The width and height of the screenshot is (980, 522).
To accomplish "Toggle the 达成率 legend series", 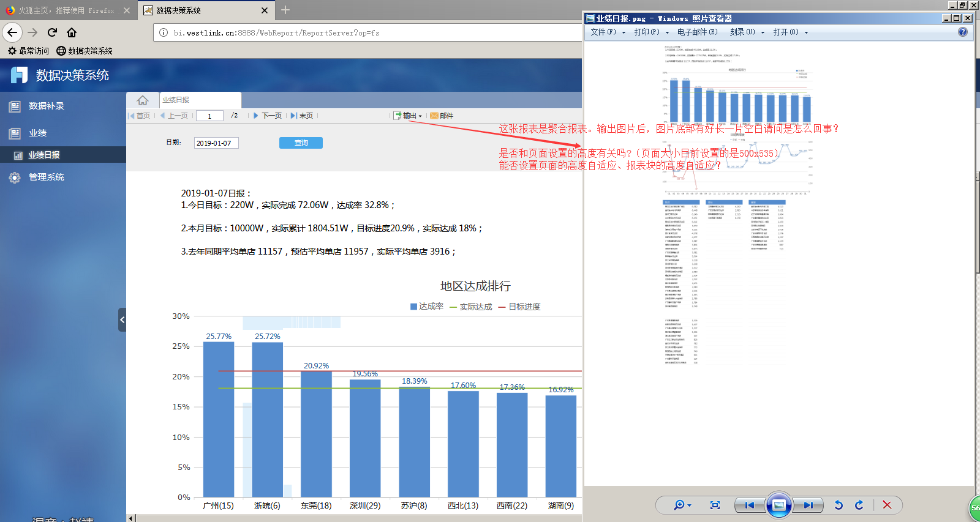I will point(427,307).
